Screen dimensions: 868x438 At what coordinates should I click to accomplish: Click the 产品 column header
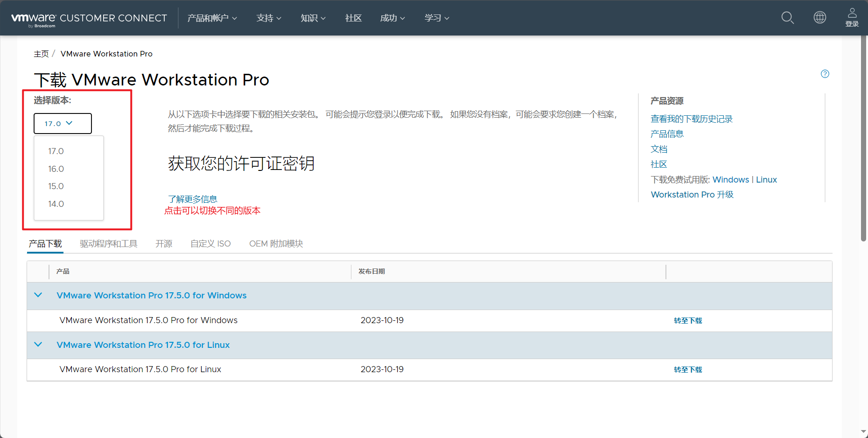[63, 271]
